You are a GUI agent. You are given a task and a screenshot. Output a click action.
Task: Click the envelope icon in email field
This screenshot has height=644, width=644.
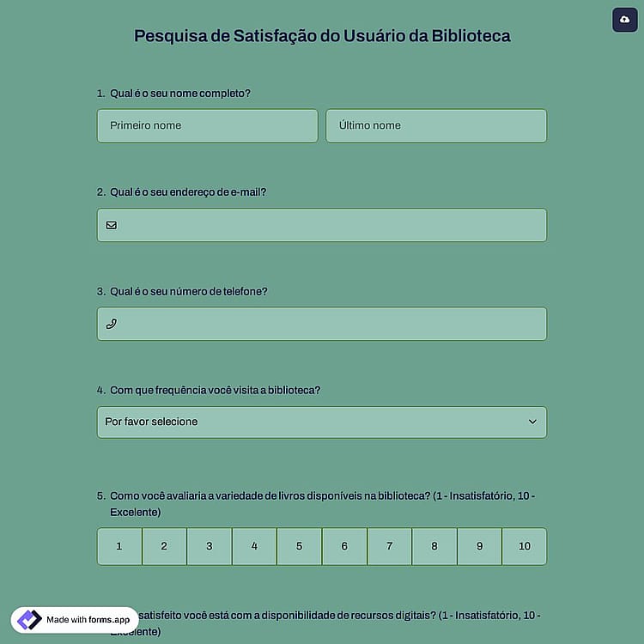tap(112, 225)
